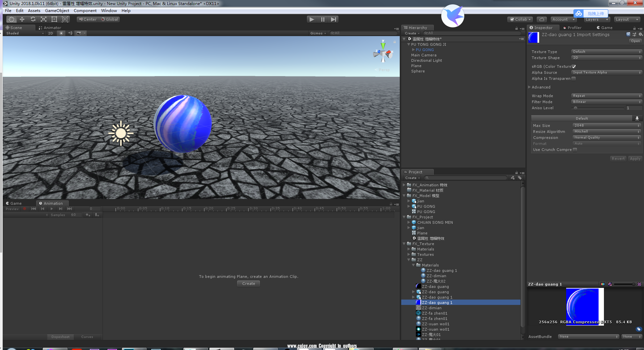Image resolution: width=644 pixels, height=350 pixels.
Task: Collapse the FX_Texture folder
Action: click(404, 244)
